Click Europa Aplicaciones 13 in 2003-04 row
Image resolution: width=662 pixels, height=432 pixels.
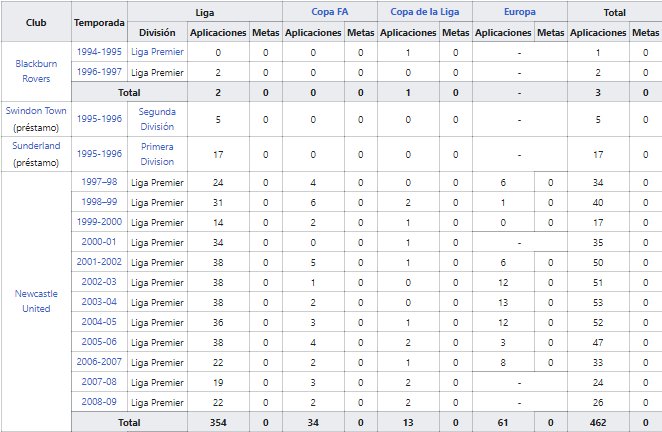(503, 302)
